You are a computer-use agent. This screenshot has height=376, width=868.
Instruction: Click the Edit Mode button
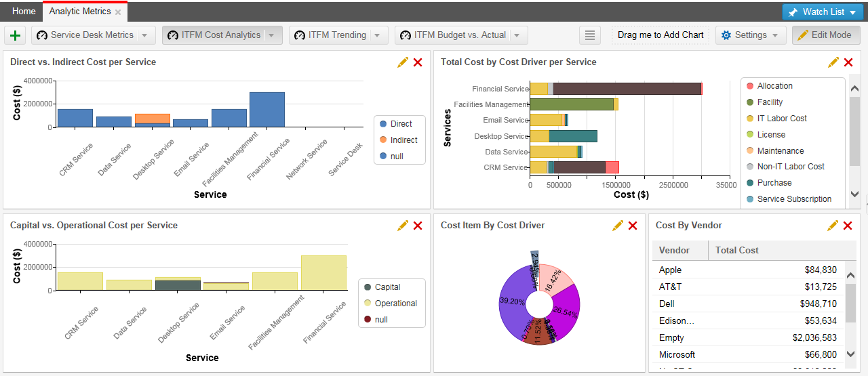[825, 35]
